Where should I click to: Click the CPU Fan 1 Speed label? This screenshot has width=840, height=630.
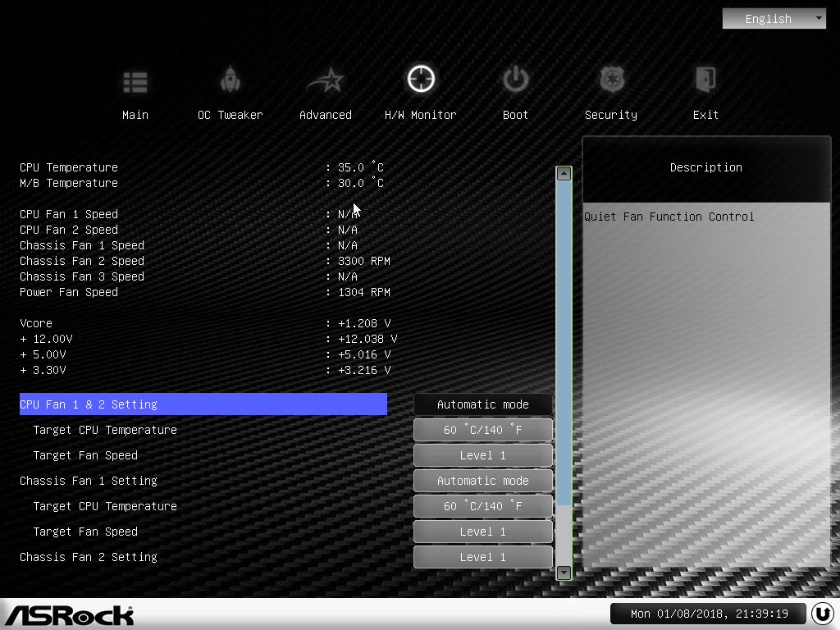tap(69, 214)
